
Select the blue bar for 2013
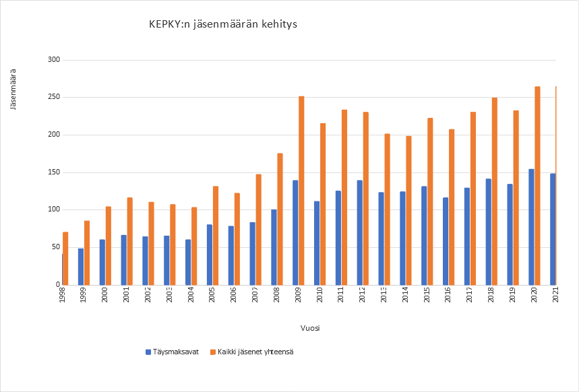click(382, 238)
